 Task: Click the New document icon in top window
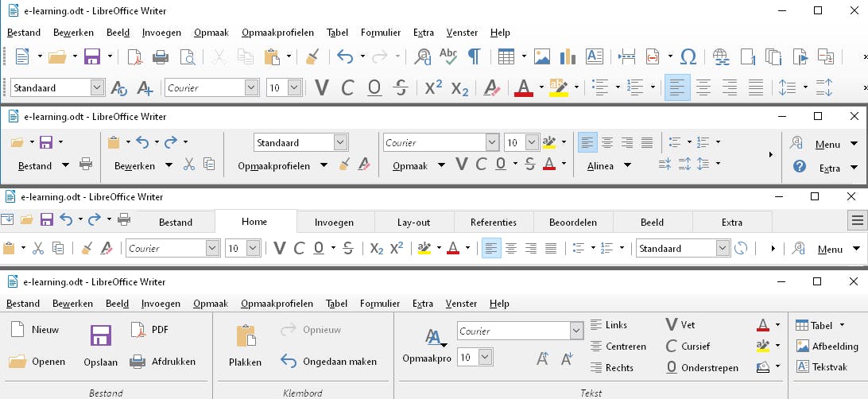22,56
